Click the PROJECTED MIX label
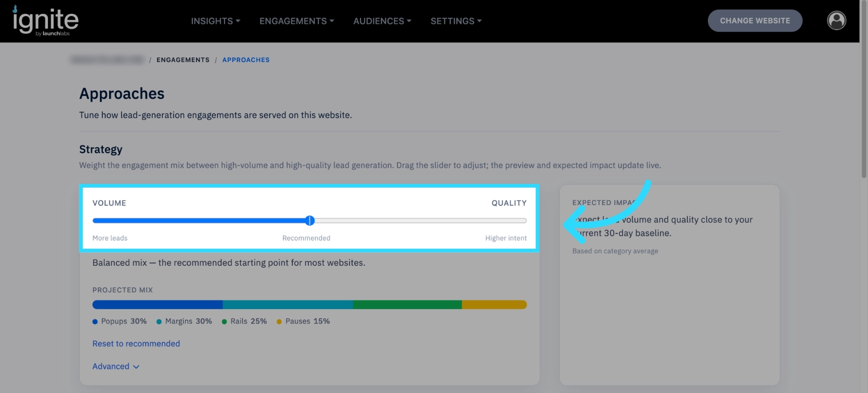The height and width of the screenshot is (393, 868). pyautogui.click(x=122, y=290)
